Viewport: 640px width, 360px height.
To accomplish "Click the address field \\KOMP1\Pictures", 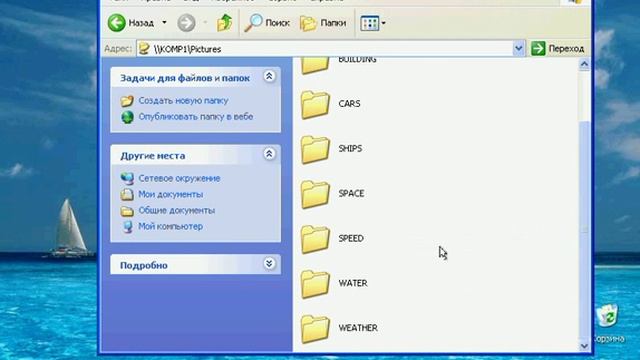I will (324, 49).
